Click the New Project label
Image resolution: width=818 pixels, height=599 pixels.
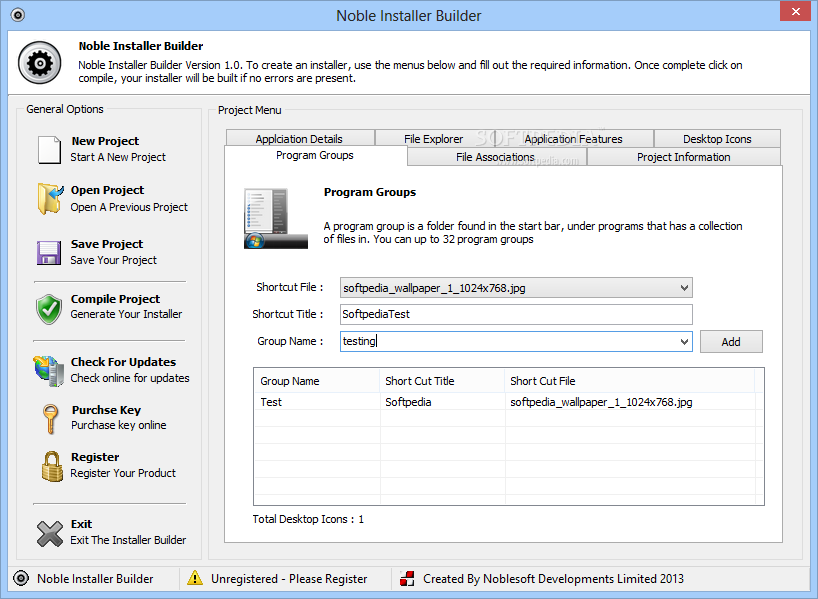[x=105, y=141]
